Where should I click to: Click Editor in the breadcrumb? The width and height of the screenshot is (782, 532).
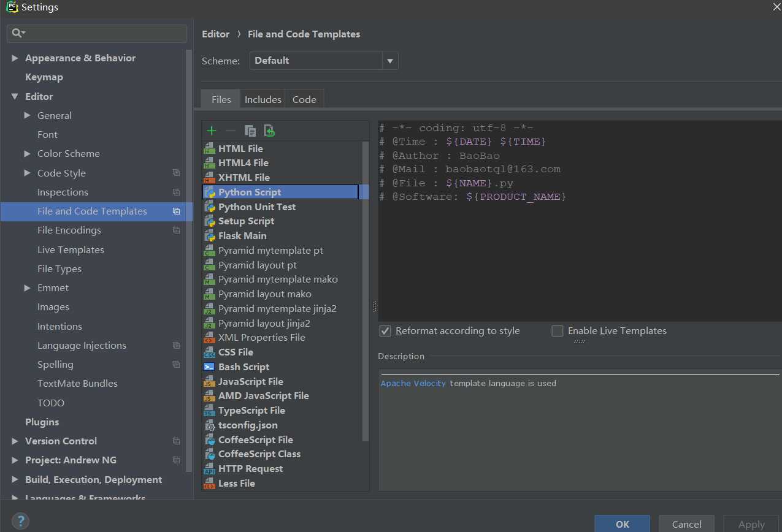216,34
